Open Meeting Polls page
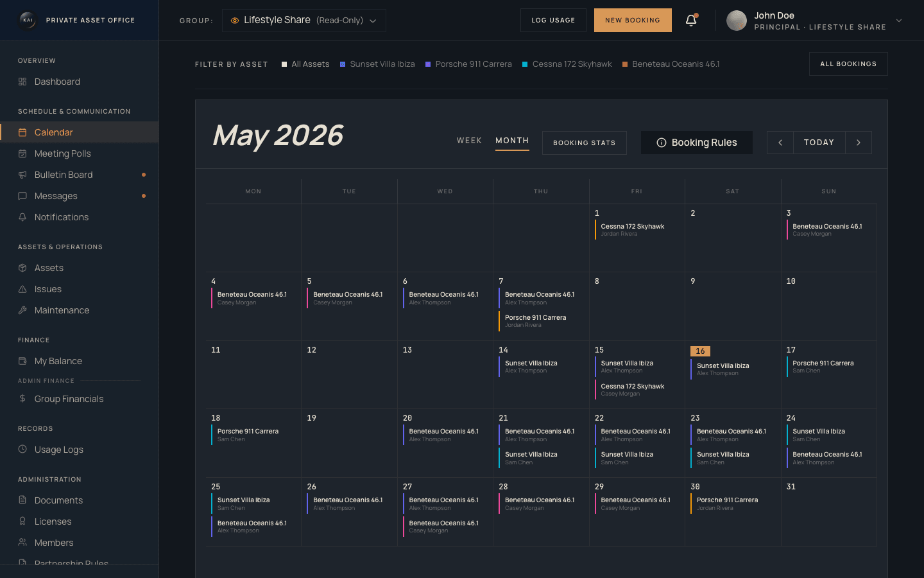The height and width of the screenshot is (578, 924). click(79, 153)
